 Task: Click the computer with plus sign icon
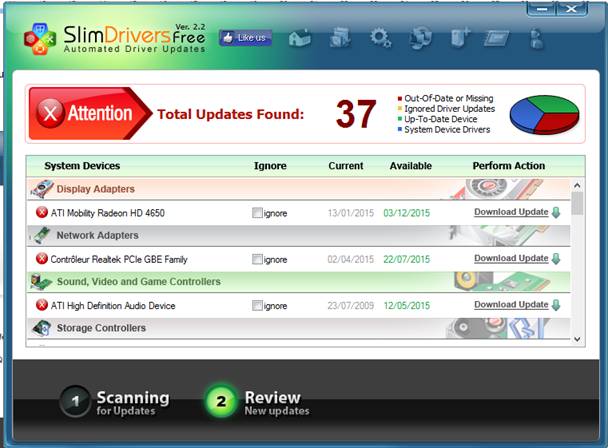coord(461,38)
